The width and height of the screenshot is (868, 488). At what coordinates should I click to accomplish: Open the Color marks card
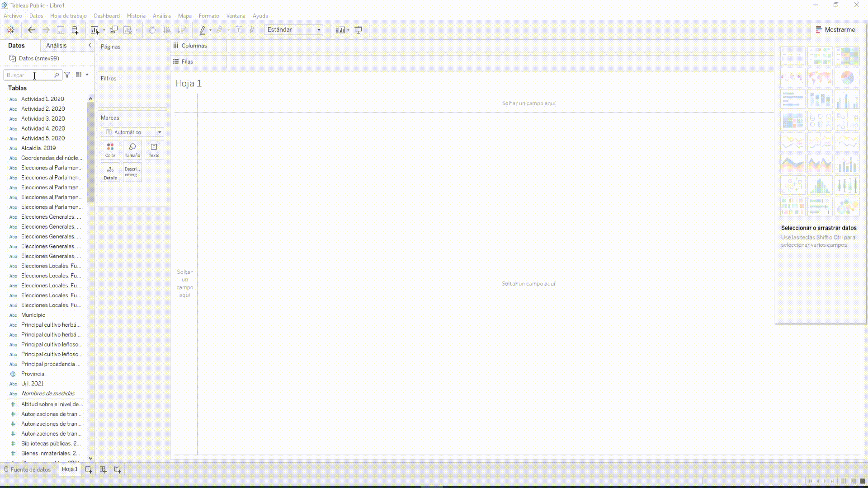pos(110,150)
